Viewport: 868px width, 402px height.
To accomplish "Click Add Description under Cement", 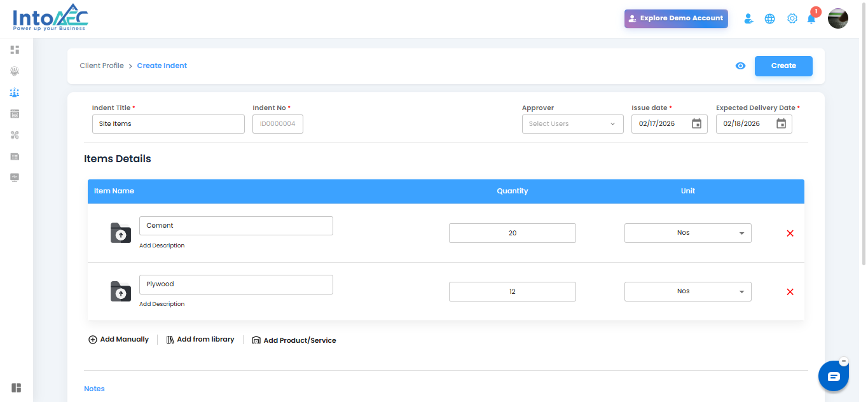I will click(162, 246).
